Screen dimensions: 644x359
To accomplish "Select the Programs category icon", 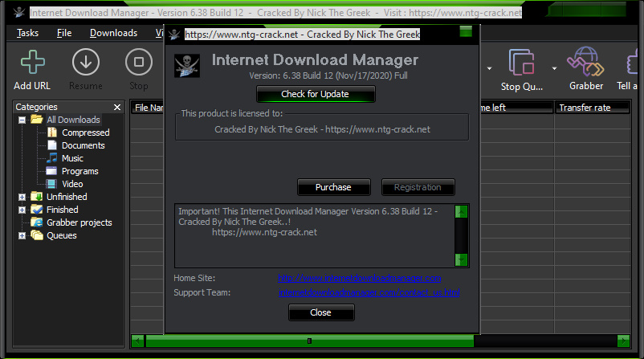I will pyautogui.click(x=51, y=171).
